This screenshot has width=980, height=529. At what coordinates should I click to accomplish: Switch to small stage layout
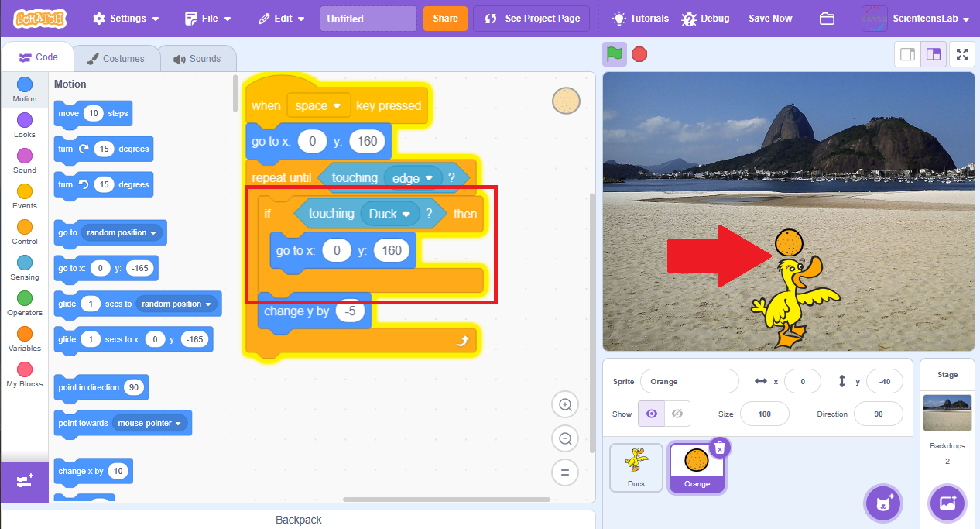coord(908,54)
